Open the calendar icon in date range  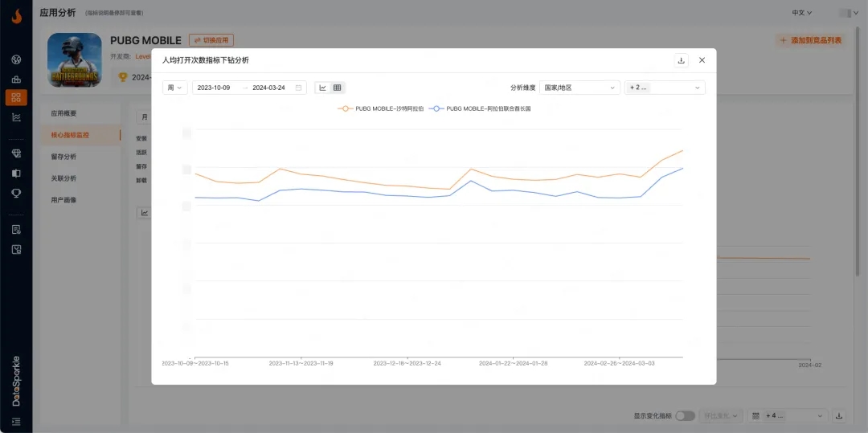pos(298,88)
